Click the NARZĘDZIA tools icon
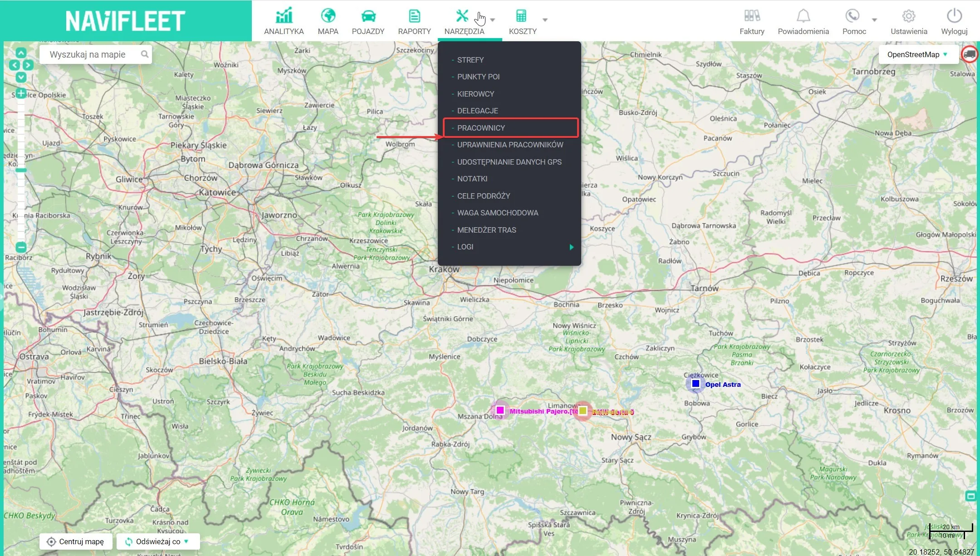This screenshot has height=556, width=980. (462, 16)
